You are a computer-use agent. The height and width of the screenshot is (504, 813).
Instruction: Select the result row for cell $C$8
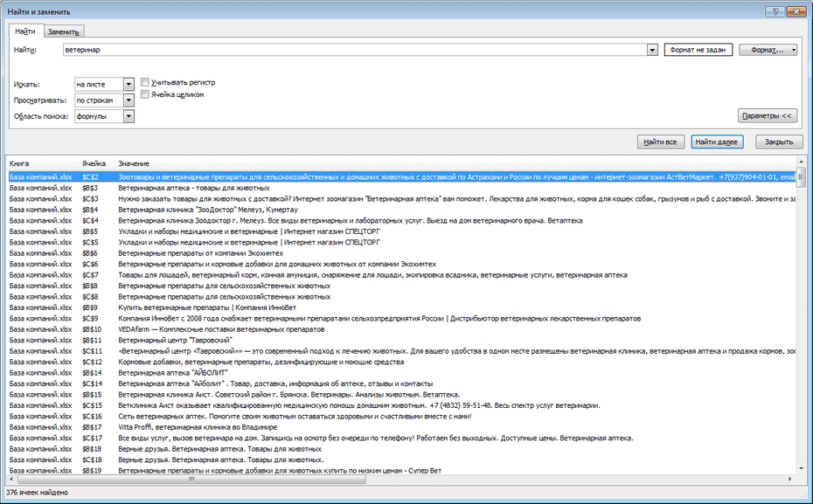click(x=401, y=297)
